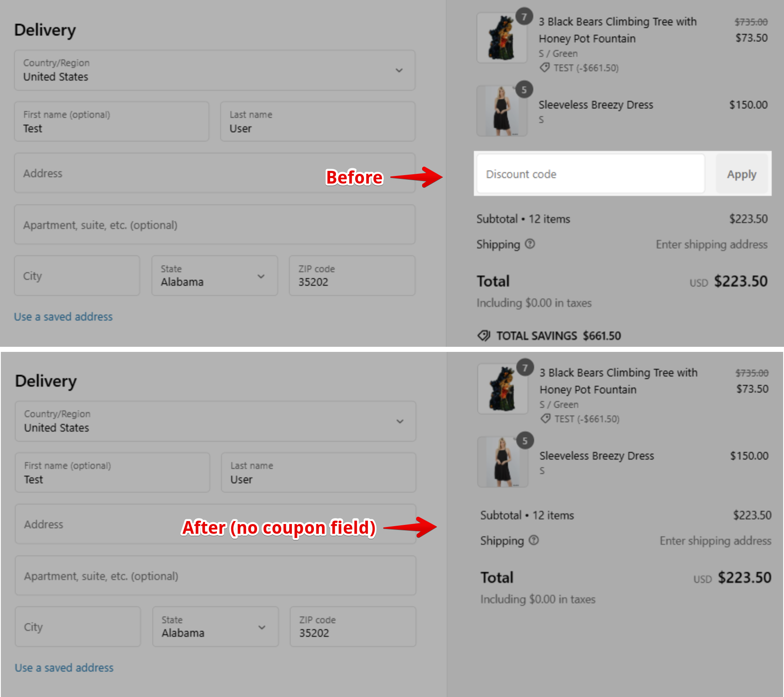The height and width of the screenshot is (697, 784).
Task: Focus the Discount code input field
Action: point(591,174)
